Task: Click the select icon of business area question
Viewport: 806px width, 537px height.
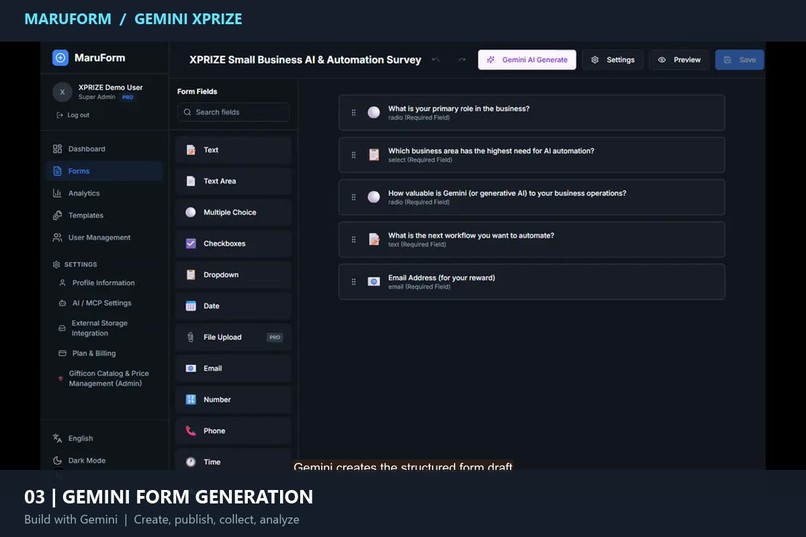Action: click(x=374, y=155)
